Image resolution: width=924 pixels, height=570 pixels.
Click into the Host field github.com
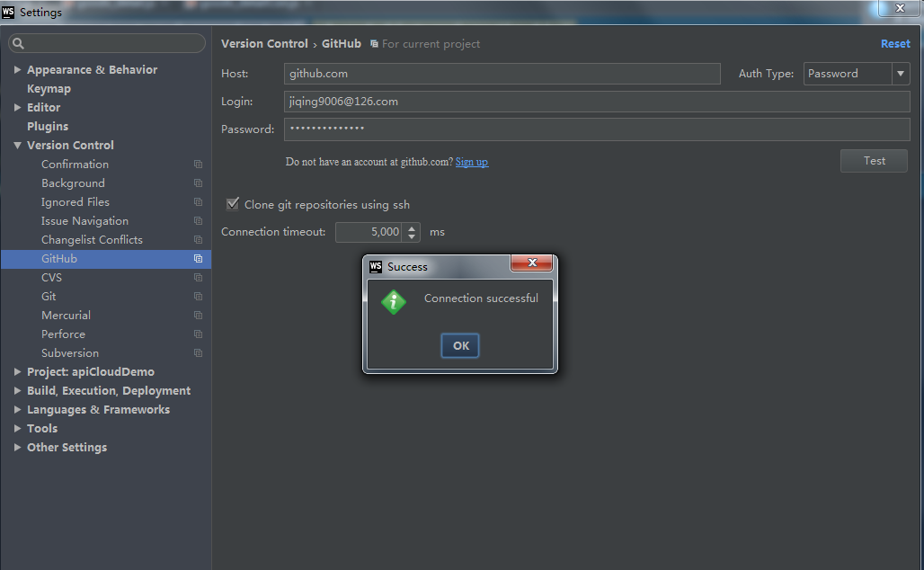point(502,74)
